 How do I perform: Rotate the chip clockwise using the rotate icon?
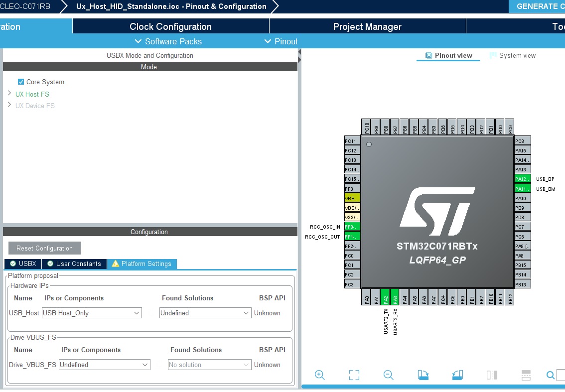[x=423, y=375]
